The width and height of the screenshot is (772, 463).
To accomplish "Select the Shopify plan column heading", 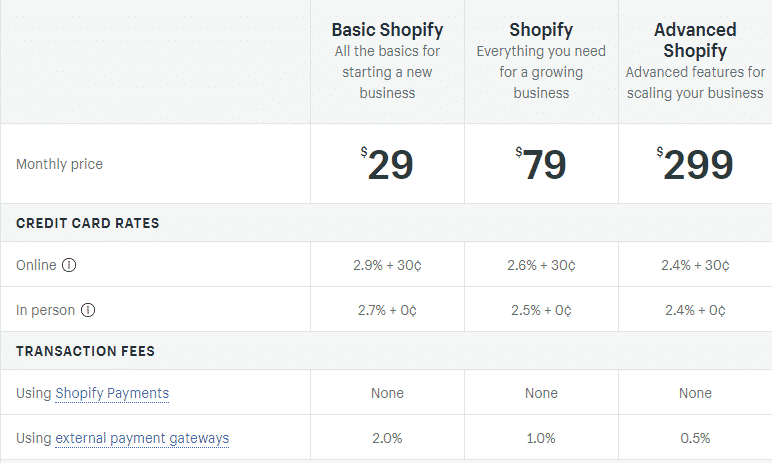I will (541, 29).
